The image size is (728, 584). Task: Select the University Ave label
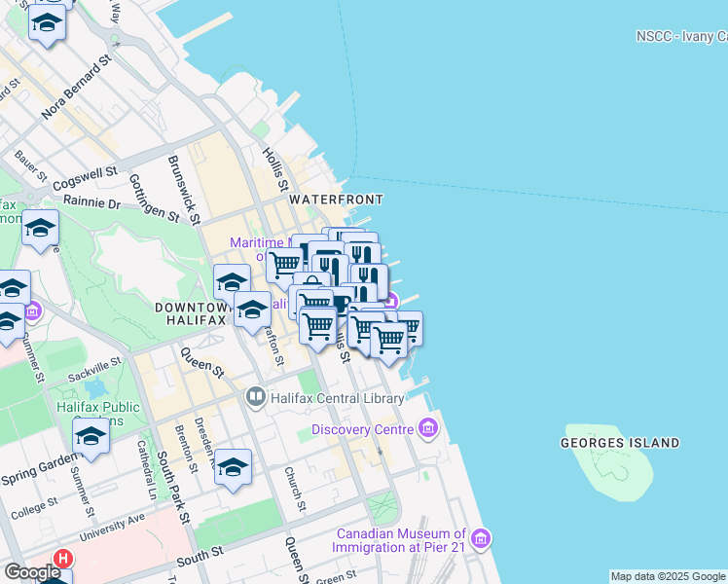tap(112, 528)
